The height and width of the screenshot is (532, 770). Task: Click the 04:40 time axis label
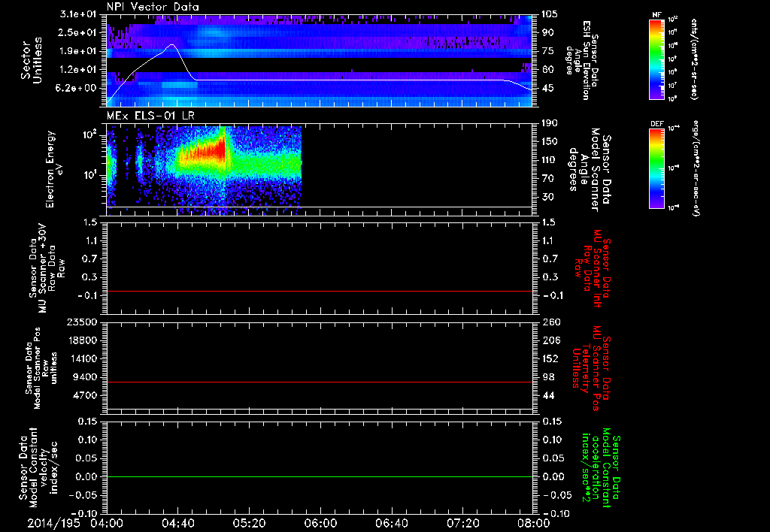click(x=178, y=524)
